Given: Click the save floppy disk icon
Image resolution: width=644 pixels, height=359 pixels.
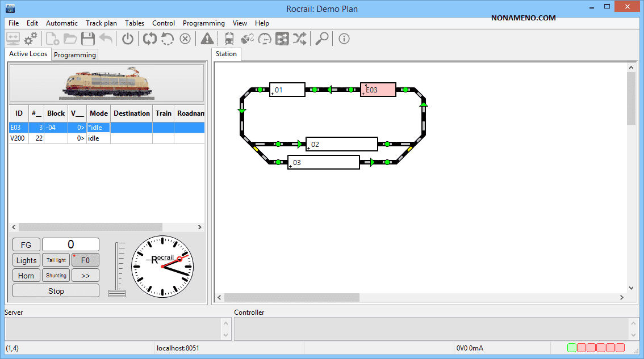Looking at the screenshot, I should 87,39.
